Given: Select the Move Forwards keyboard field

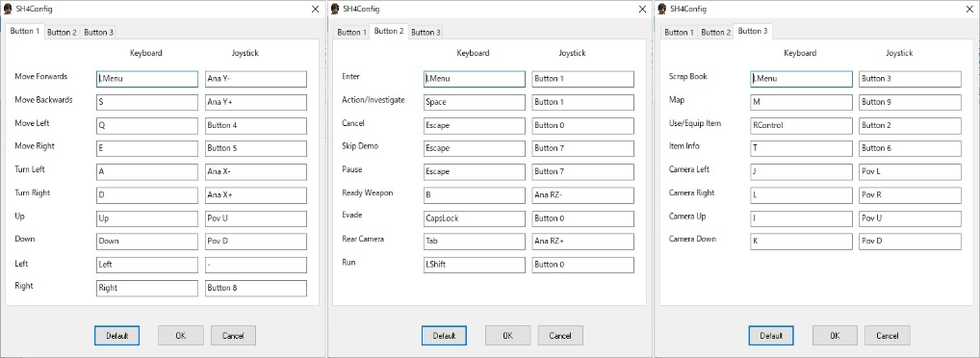Looking at the screenshot, I should coord(147,79).
